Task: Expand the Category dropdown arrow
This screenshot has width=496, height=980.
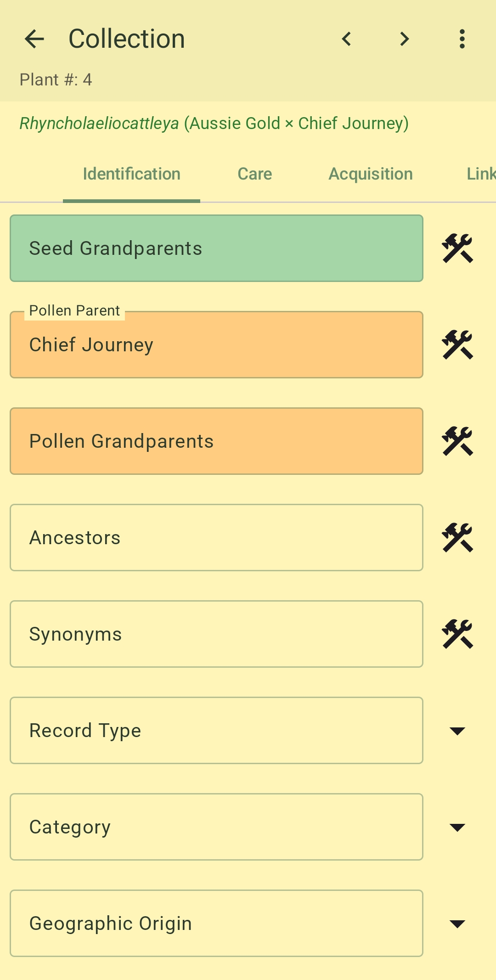Action: 457,827
